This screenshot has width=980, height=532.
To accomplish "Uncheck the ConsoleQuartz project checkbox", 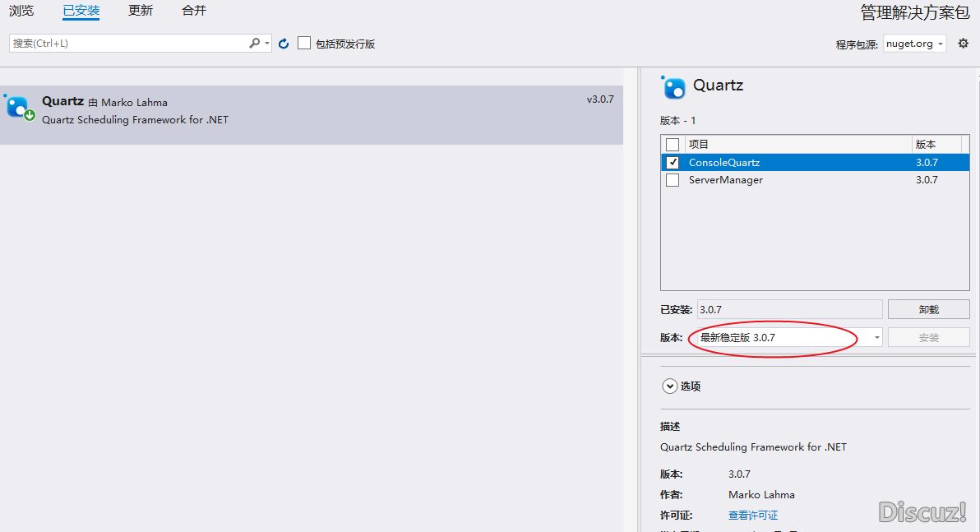I will [673, 163].
